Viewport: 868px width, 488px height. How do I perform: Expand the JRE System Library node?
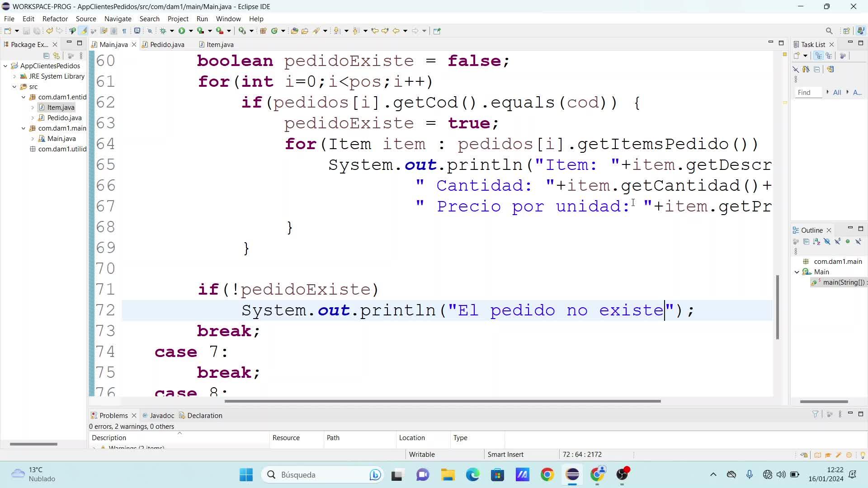tap(14, 76)
